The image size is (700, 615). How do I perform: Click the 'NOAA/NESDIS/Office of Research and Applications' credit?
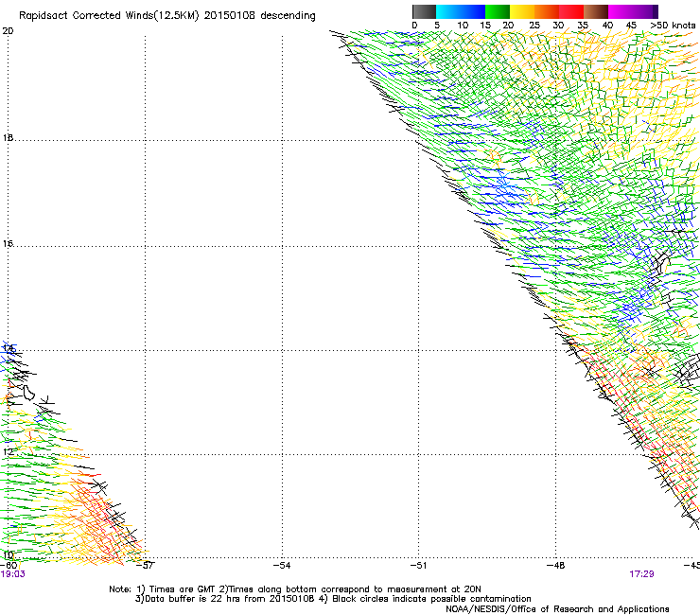(x=557, y=609)
